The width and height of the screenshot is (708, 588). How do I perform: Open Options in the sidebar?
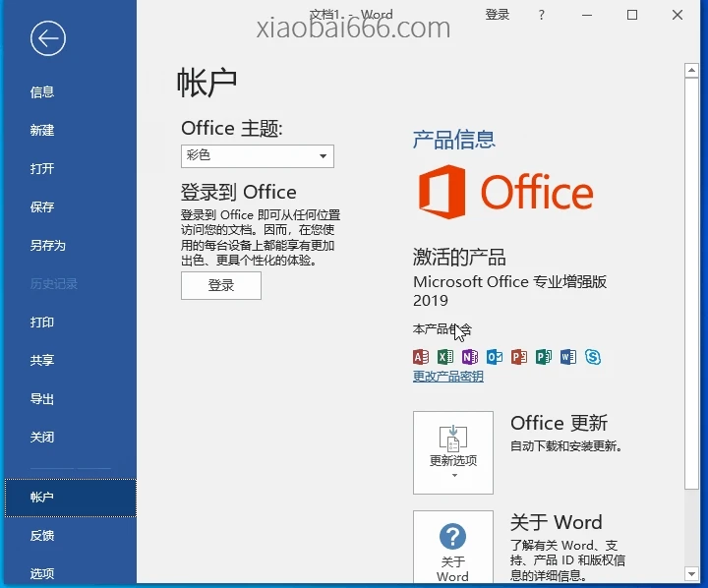[70, 573]
